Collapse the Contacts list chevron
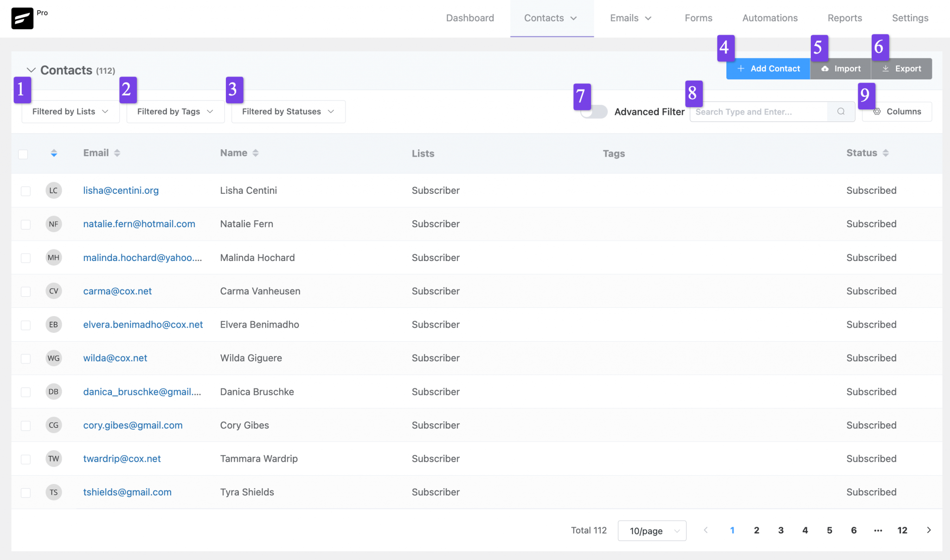950x560 pixels. coord(31,70)
